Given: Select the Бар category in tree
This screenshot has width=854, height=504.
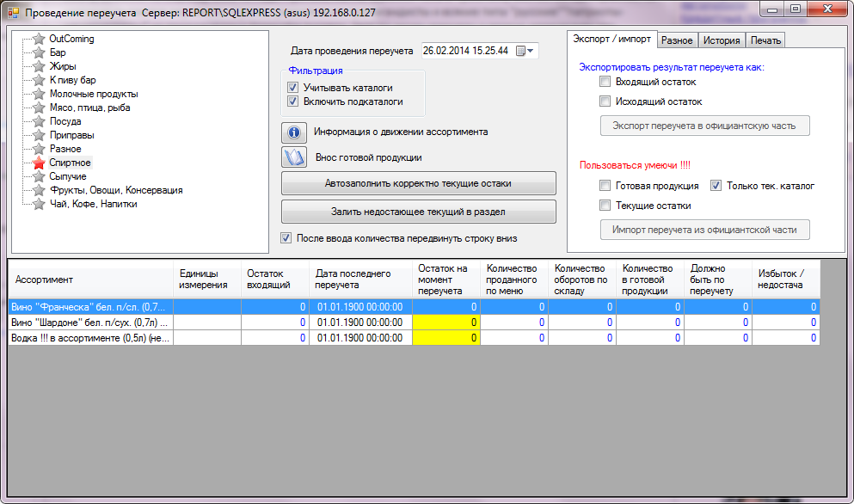Looking at the screenshot, I should point(57,52).
